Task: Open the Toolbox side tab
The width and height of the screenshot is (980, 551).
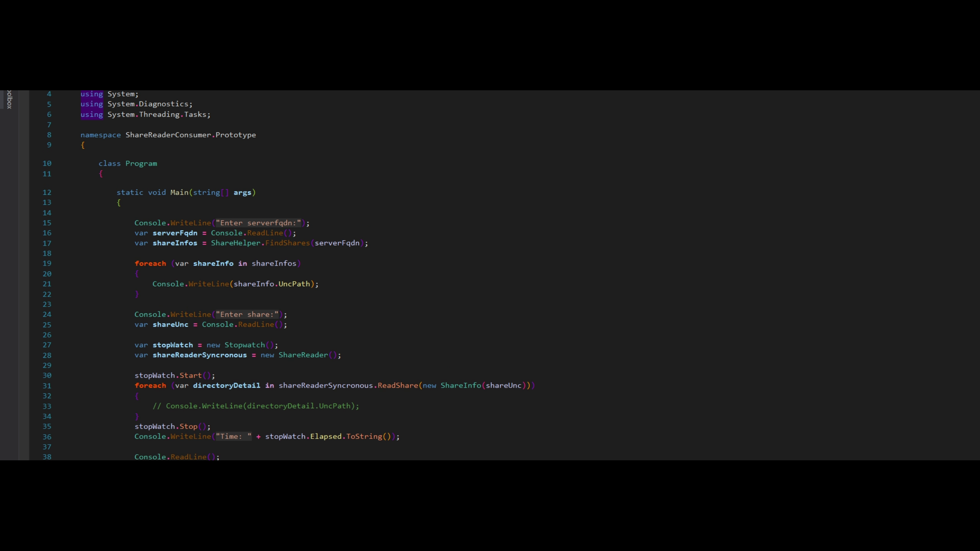Action: 9,99
